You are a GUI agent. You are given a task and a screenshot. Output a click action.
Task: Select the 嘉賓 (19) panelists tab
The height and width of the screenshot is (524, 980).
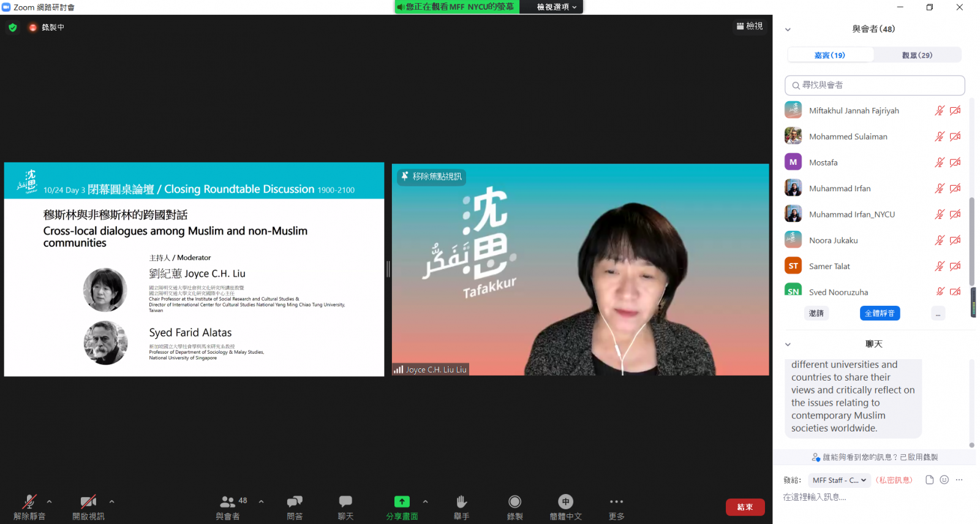point(830,55)
